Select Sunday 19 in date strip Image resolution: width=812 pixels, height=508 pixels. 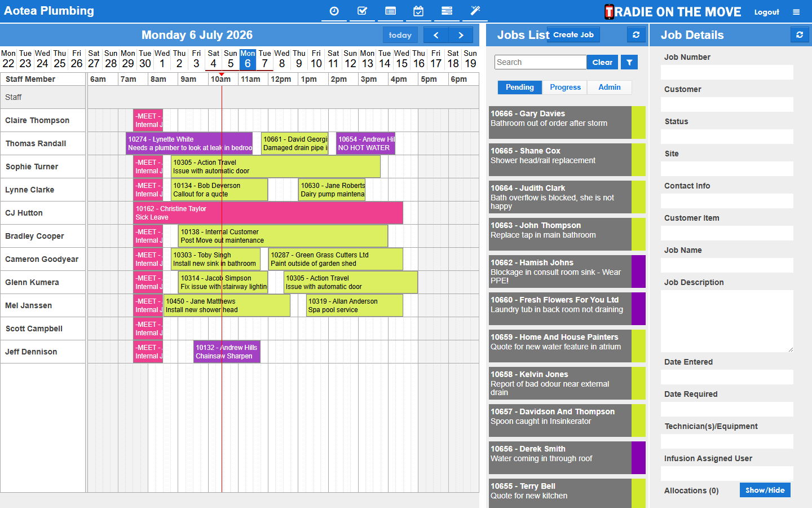(470, 59)
